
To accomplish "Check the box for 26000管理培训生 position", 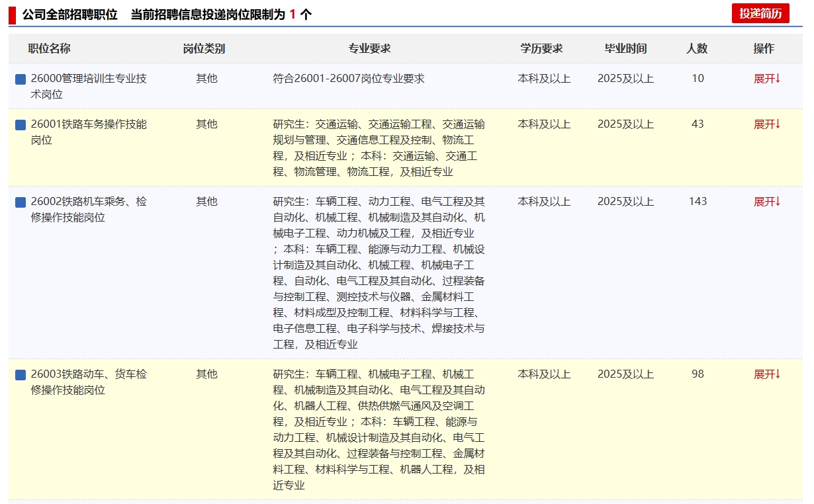I will 21,79.
